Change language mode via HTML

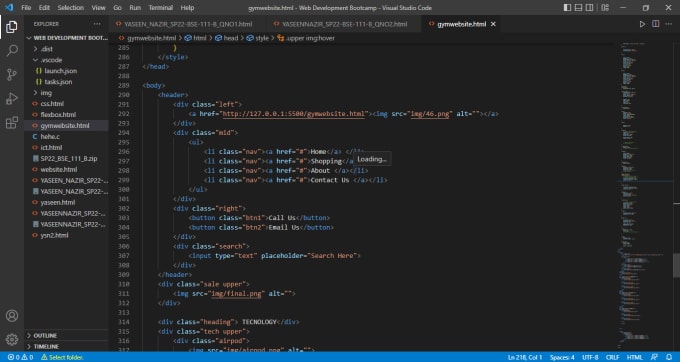[634, 357]
